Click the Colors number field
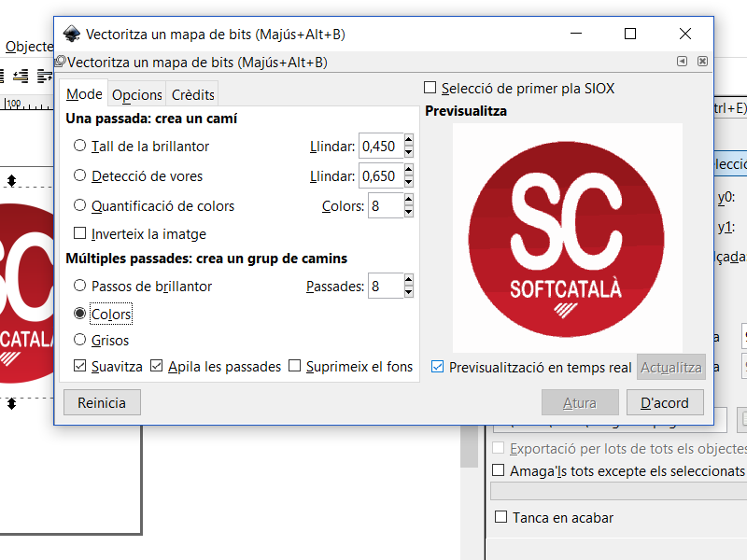Image resolution: width=747 pixels, height=560 pixels. point(386,205)
